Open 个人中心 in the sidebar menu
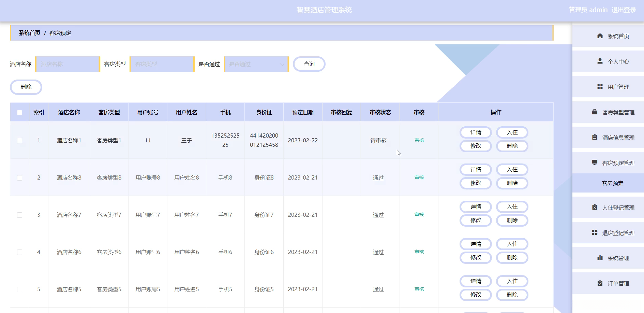 (608, 61)
